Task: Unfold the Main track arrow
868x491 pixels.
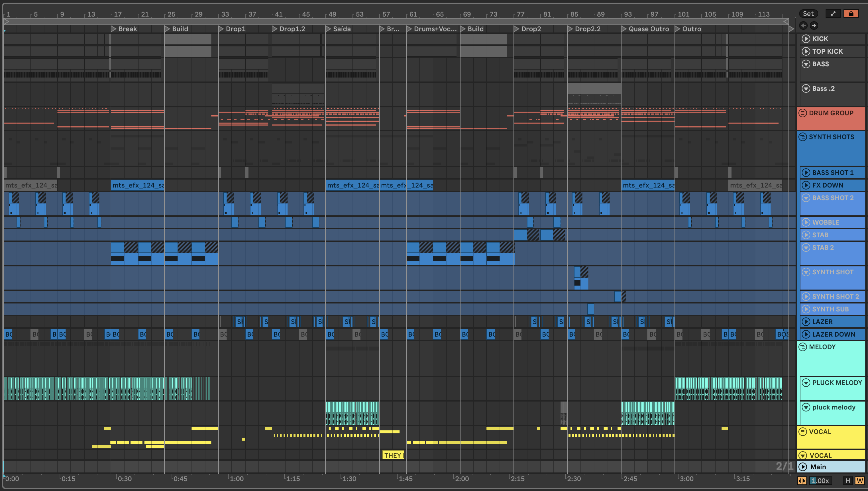Action: point(803,467)
